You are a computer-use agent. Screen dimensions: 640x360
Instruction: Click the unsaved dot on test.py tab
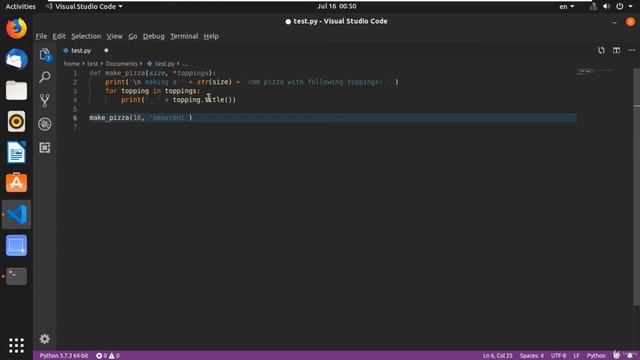106,51
